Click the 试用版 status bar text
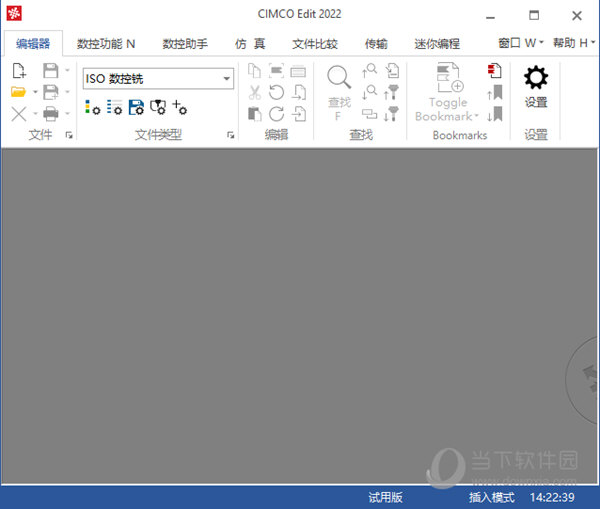Viewport: 600px width, 509px height. click(385, 497)
